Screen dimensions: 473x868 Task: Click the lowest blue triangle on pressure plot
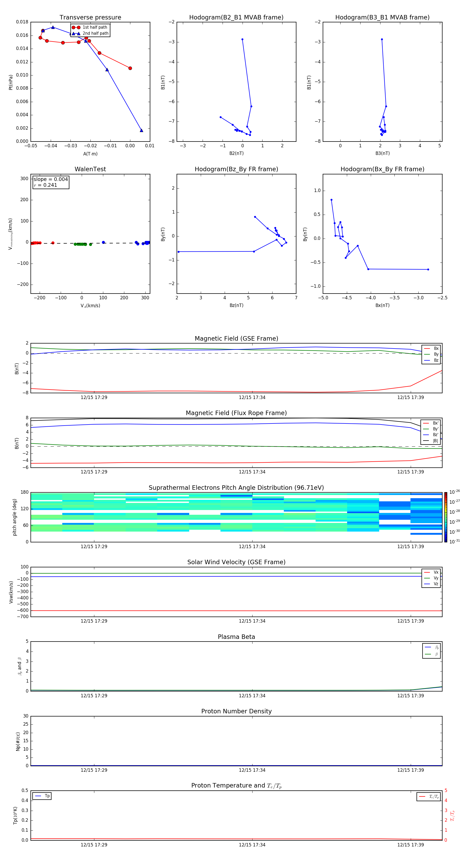pyautogui.click(x=141, y=130)
